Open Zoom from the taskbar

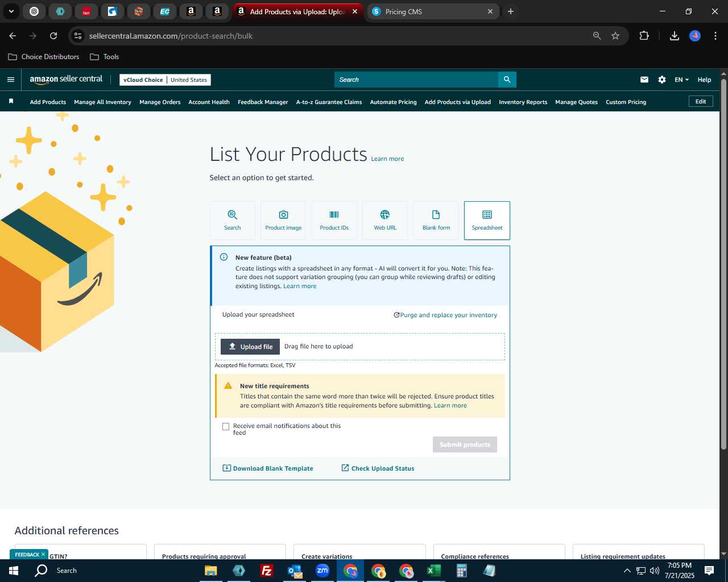(322, 571)
